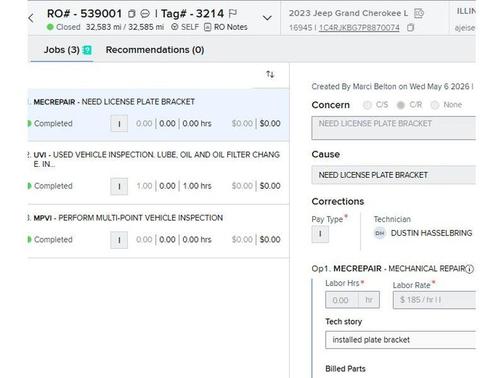Click the Concern text field

394,128
